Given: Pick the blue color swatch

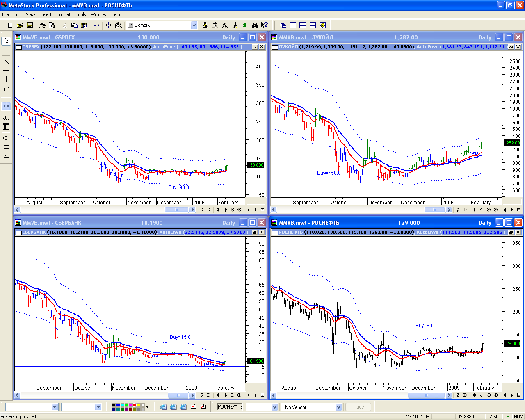Looking at the screenshot, I should click(x=118, y=405).
